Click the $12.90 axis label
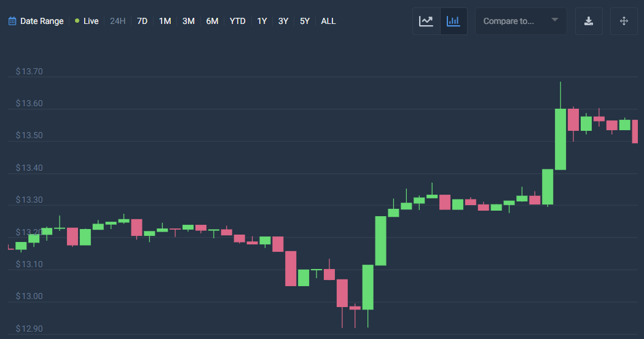 [x=29, y=329]
